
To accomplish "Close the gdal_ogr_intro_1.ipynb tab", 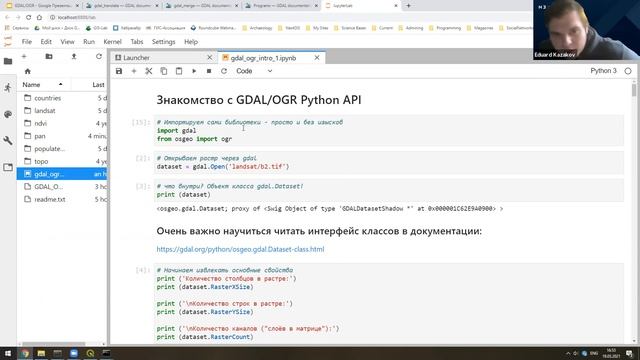I will click(x=317, y=58).
